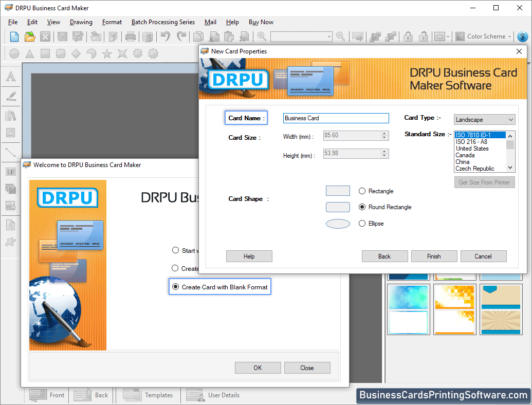Select Canada in Standard Size list

(x=480, y=155)
